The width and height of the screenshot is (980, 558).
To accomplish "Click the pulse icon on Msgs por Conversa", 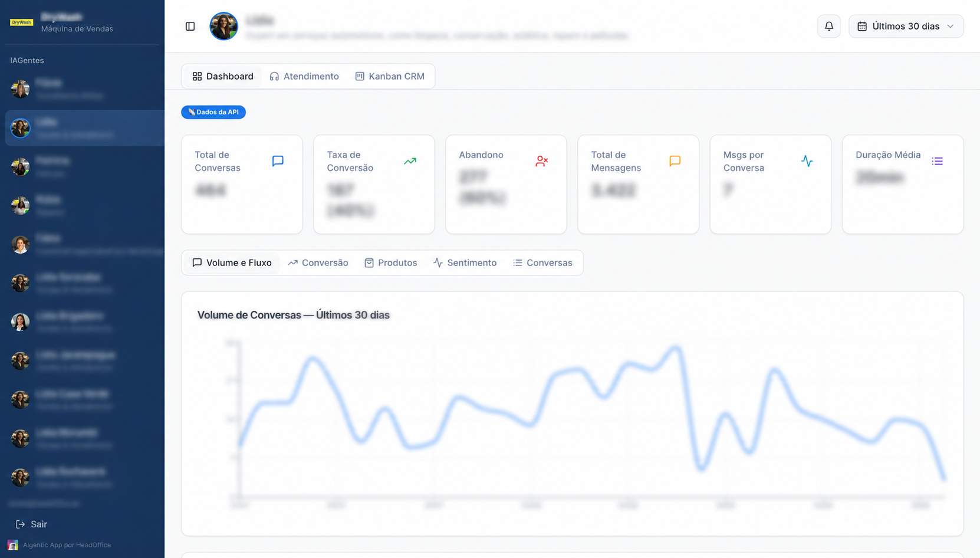I will (807, 161).
